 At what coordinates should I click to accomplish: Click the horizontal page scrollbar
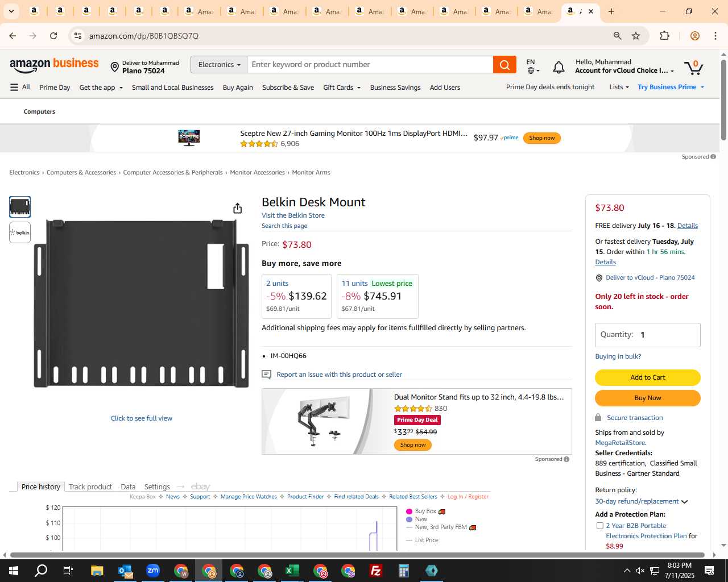(357, 555)
